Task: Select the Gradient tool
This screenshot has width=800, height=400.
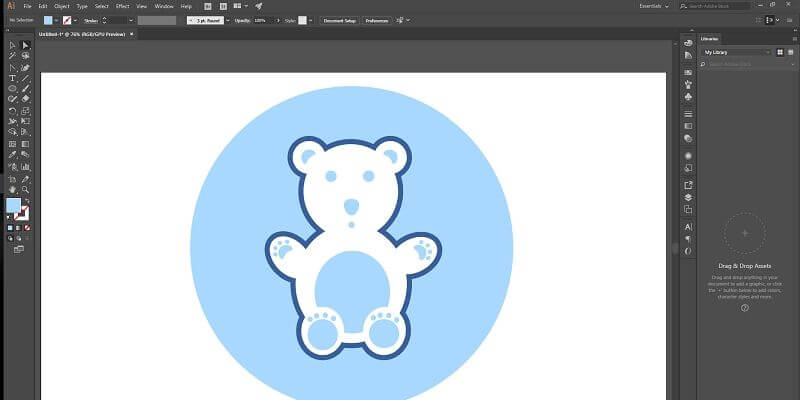Action: [25, 144]
